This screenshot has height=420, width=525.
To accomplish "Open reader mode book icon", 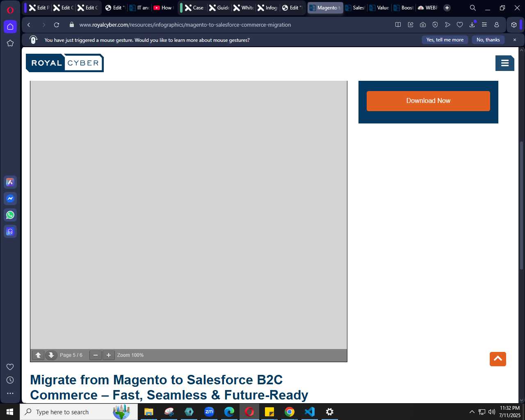I will tap(398, 25).
